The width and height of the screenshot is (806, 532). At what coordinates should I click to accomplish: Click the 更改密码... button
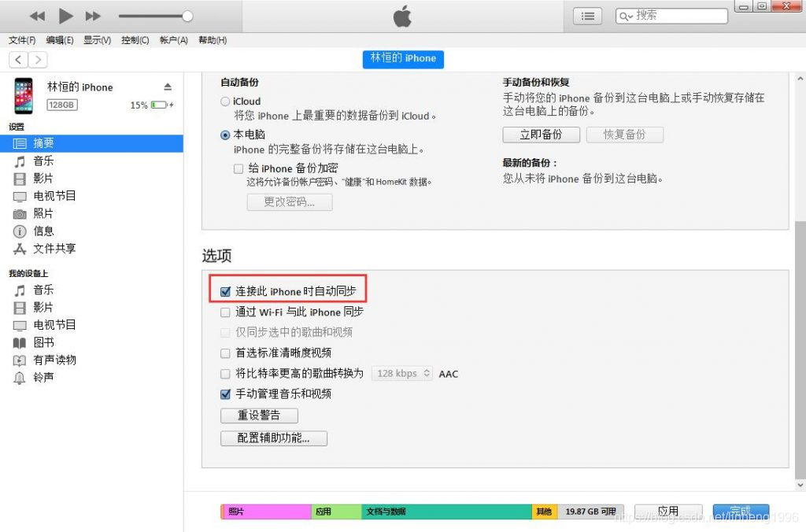(290, 202)
